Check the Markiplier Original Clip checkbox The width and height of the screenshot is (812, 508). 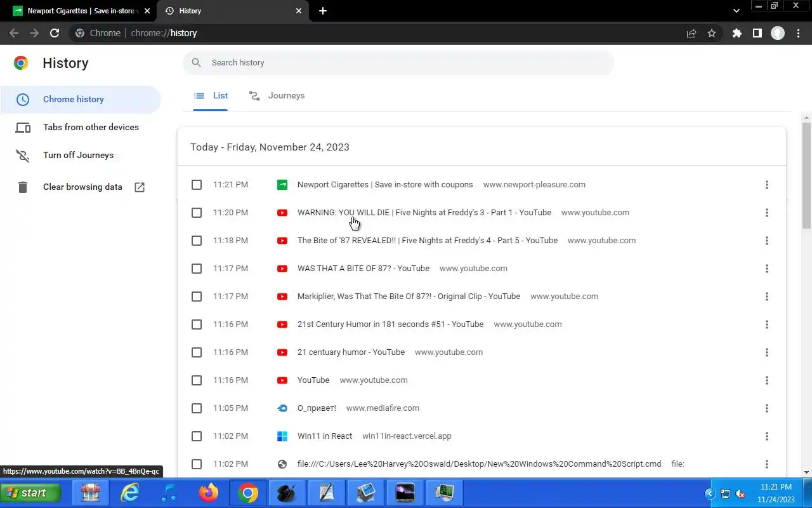[x=197, y=297]
